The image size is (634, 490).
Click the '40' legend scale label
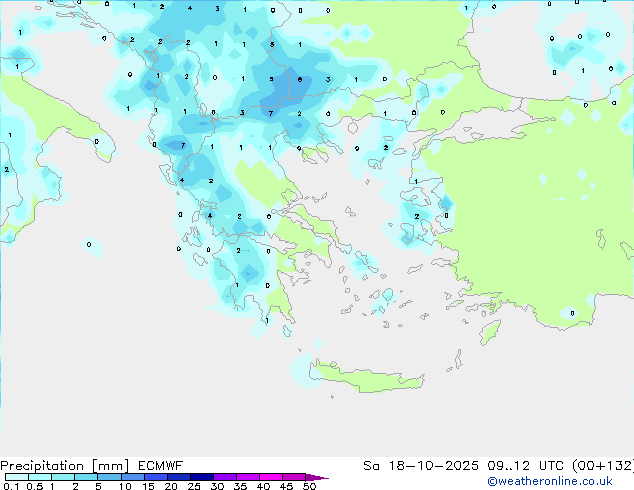tap(263, 486)
